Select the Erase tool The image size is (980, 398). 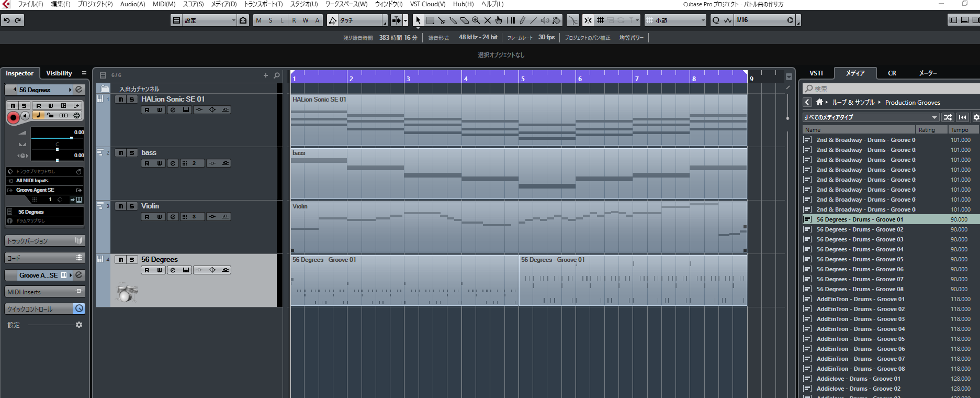click(465, 20)
